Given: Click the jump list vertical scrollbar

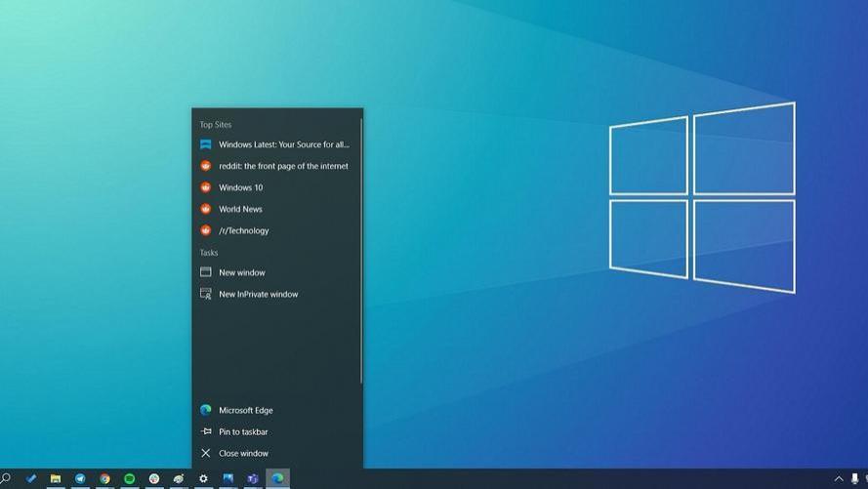Looking at the screenshot, I should (x=361, y=251).
